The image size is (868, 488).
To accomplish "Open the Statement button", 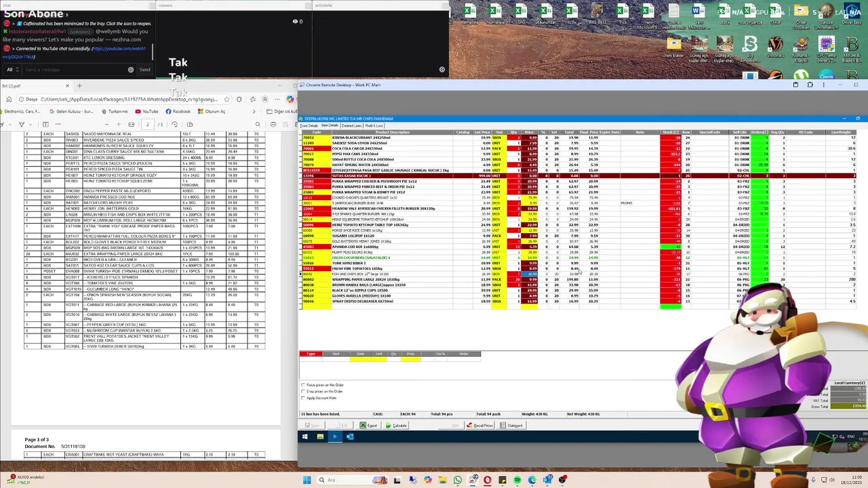I will 511,426.
